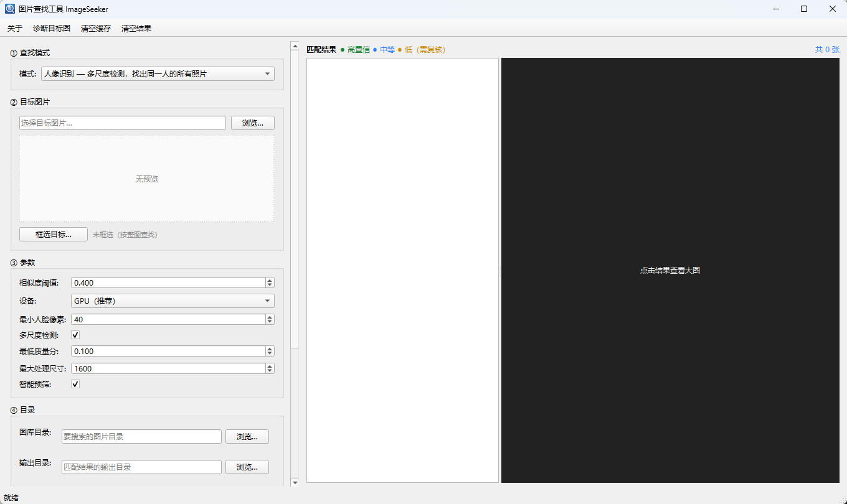
Task: Decrease the 最小人脸像素 value with down arrow
Action: pyautogui.click(x=270, y=322)
